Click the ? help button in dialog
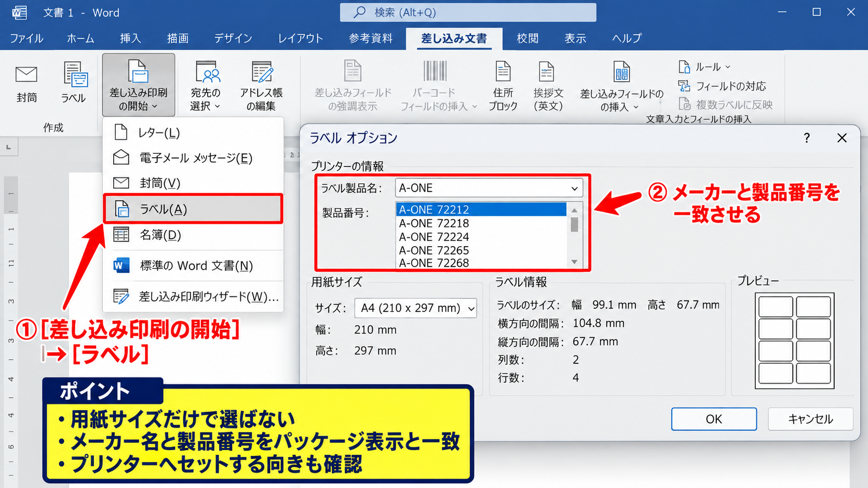Image resolution: width=868 pixels, height=488 pixels. 807,138
